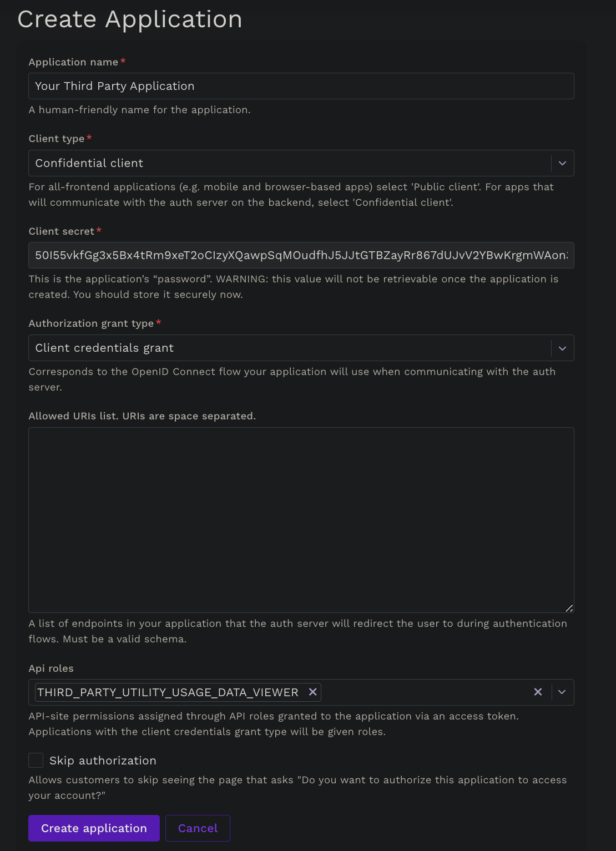Click inside the Allowed URIs text area
Viewport: 616px width, 851px height.
pos(301,519)
